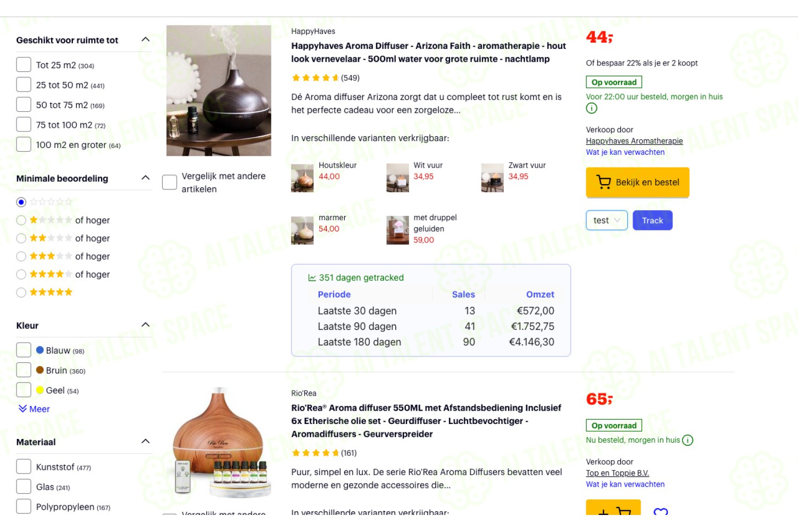Check the Tot 25 m2 checkbox
798x532 pixels.
[23, 65]
